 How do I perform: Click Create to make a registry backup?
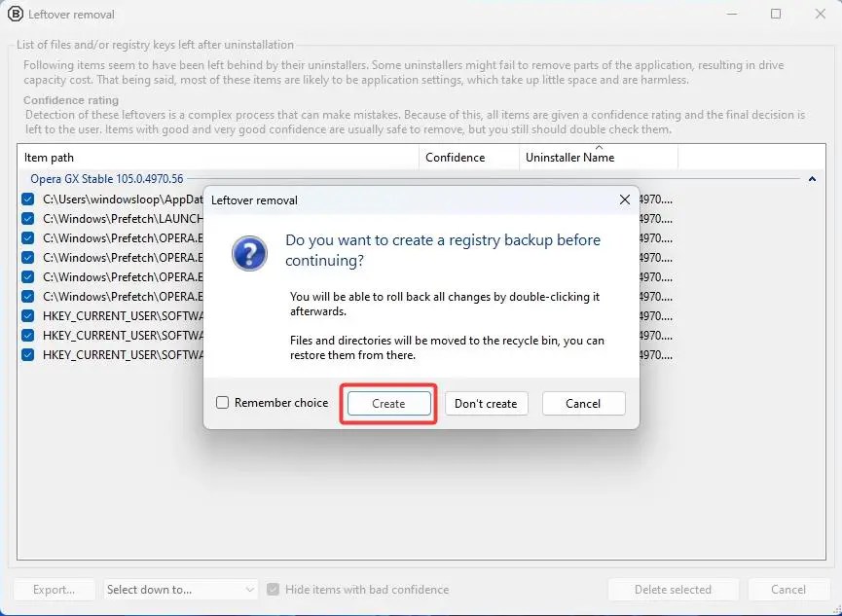(388, 403)
